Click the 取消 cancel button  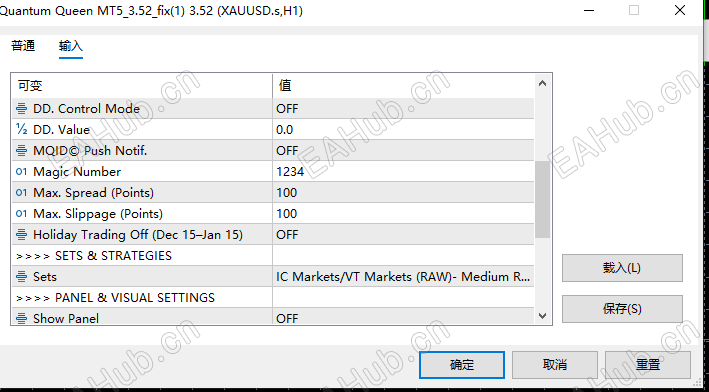555,365
